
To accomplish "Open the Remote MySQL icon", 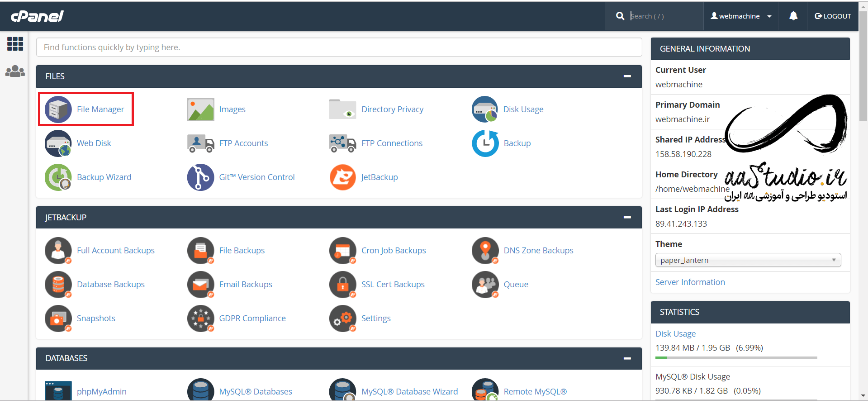I will (x=485, y=390).
